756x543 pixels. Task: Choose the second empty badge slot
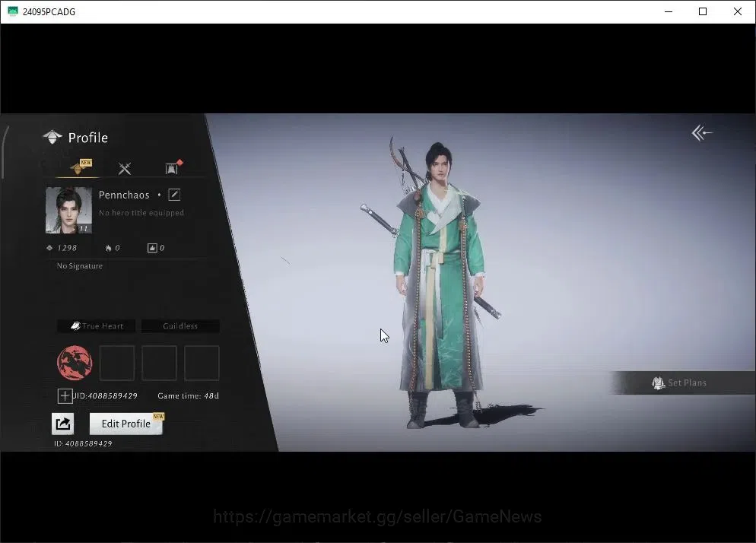pos(159,363)
